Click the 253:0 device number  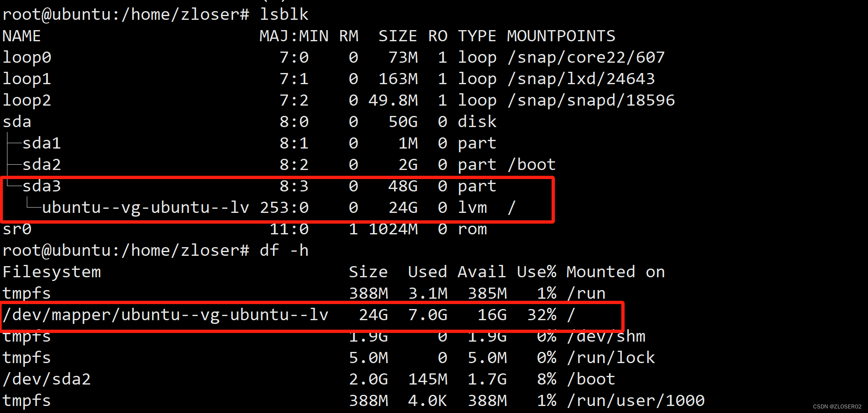pos(284,208)
